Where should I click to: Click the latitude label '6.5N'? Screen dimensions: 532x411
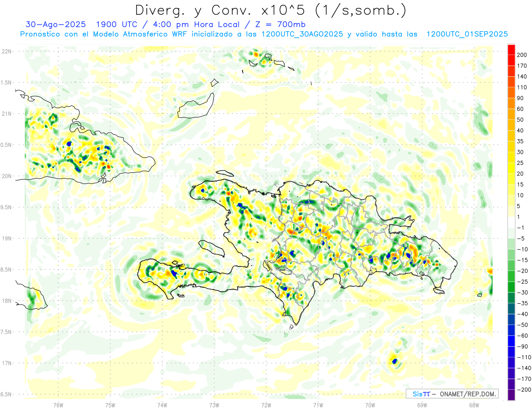pos(6,394)
